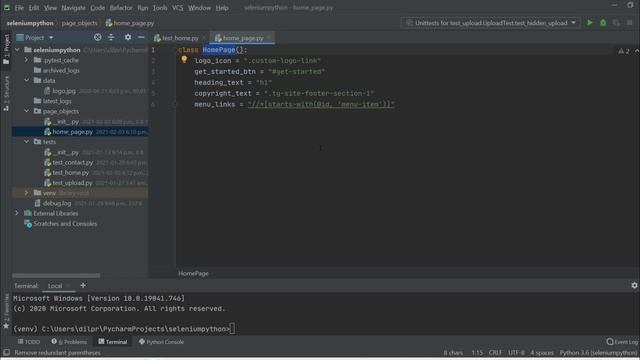
Task: Click the bottom-left tool window toggle icon
Action: [x=6, y=352]
